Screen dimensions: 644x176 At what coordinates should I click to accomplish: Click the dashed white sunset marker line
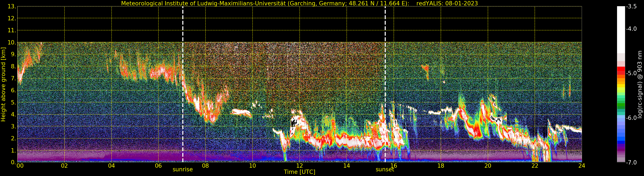click(x=385, y=84)
